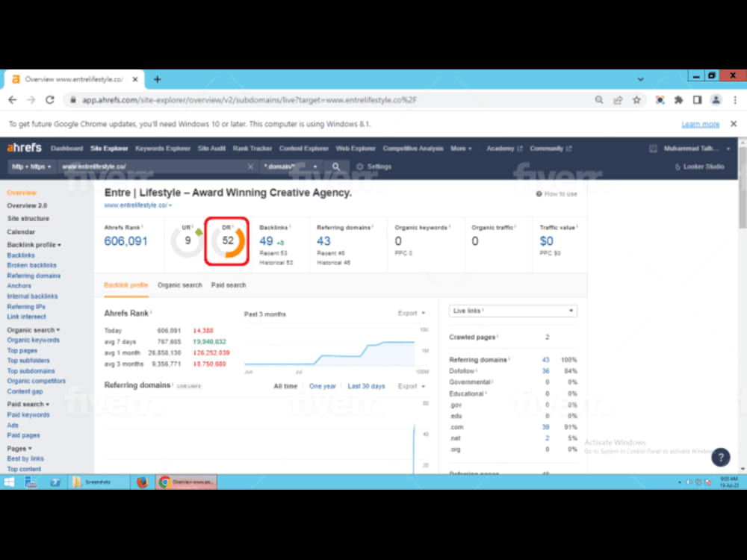This screenshot has width=747, height=560.
Task: Open the www.entrelifestyle.co URL dropdown link
Action: (x=138, y=205)
